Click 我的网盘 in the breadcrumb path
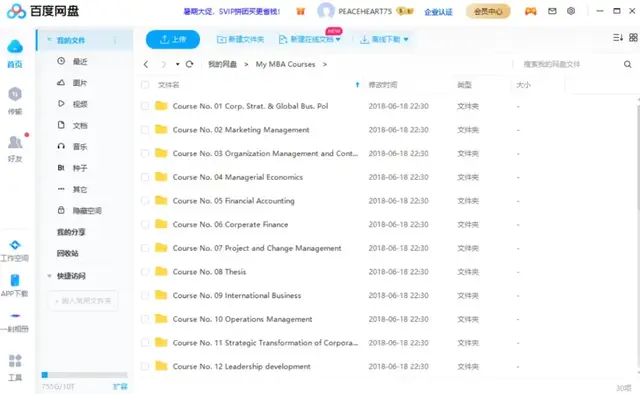 click(222, 64)
